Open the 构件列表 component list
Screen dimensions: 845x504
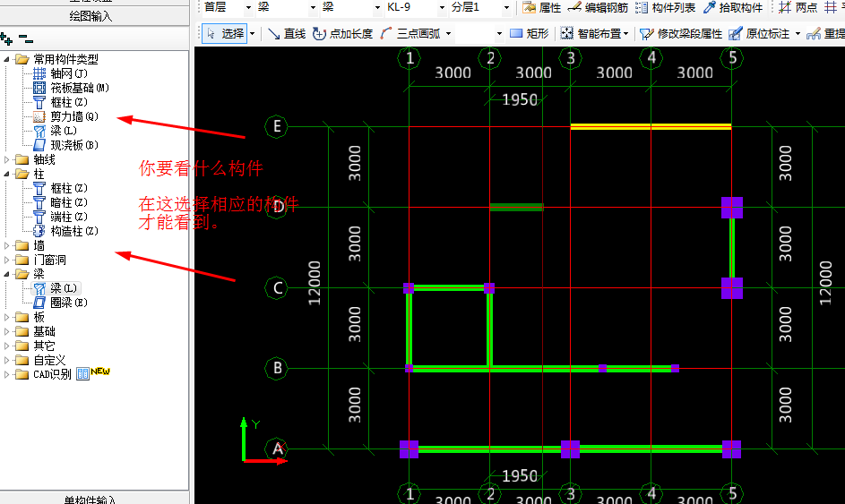[x=665, y=7]
